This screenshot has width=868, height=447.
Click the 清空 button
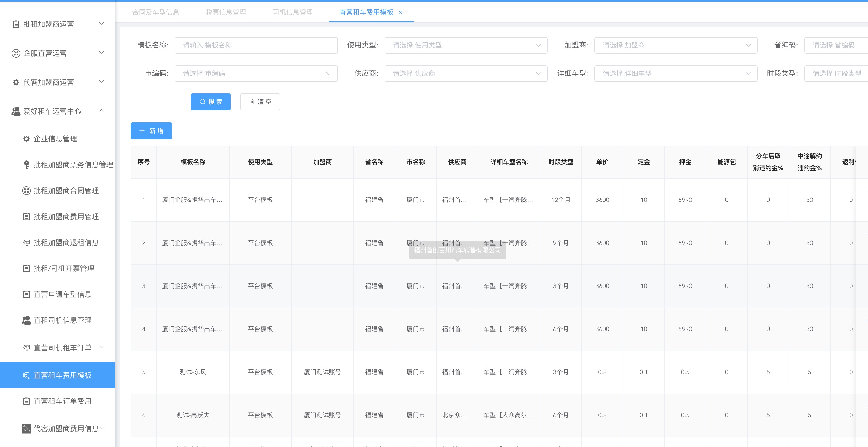(x=260, y=102)
